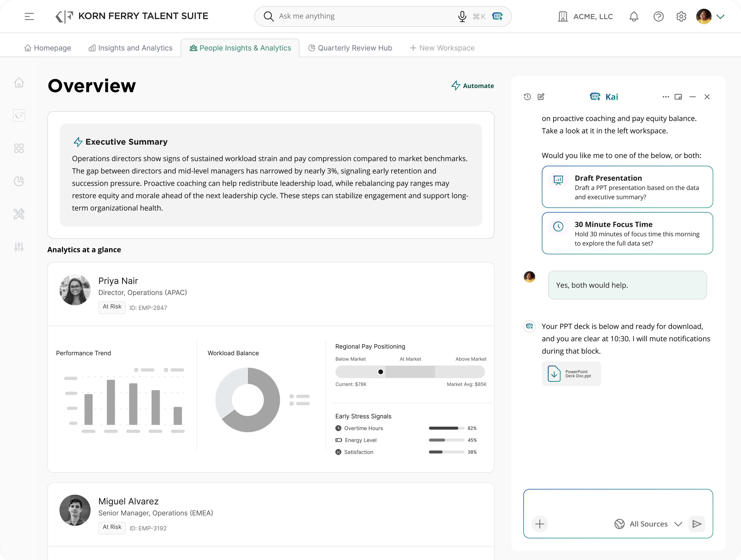Click the help question mark icon
The image size is (741, 560).
point(658,16)
